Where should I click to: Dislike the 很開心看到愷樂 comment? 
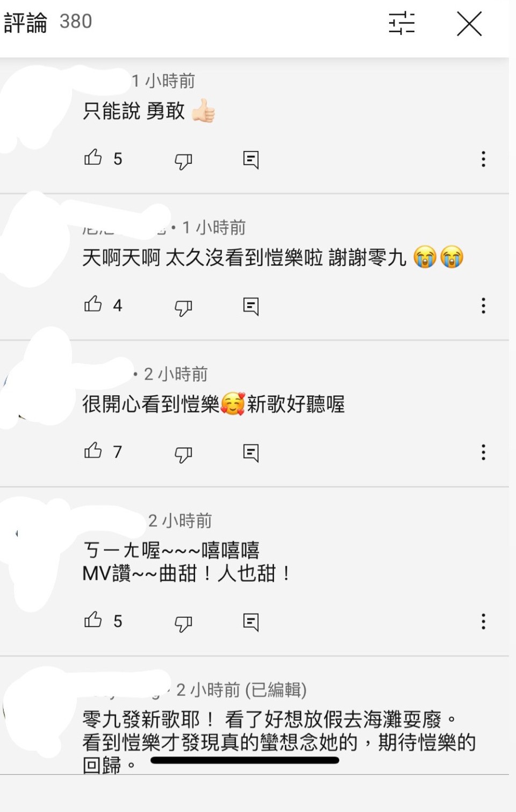pyautogui.click(x=183, y=454)
